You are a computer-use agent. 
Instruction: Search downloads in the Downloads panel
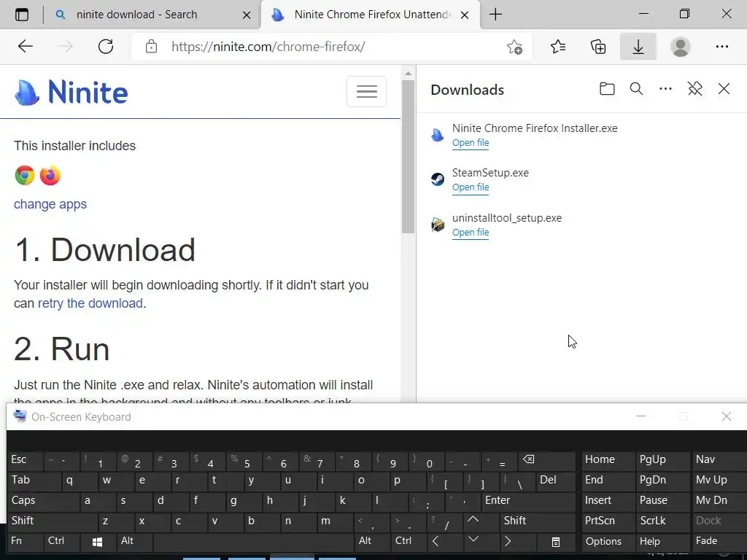[x=636, y=89]
